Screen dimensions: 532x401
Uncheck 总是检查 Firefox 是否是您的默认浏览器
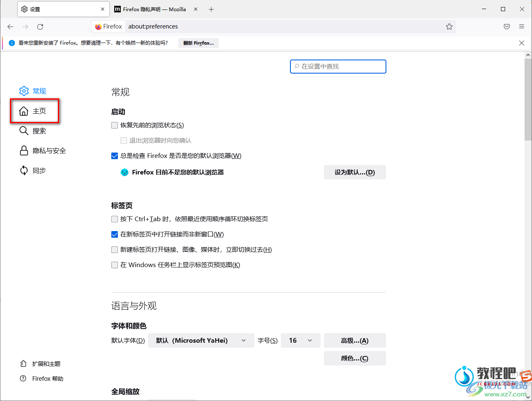pos(115,156)
